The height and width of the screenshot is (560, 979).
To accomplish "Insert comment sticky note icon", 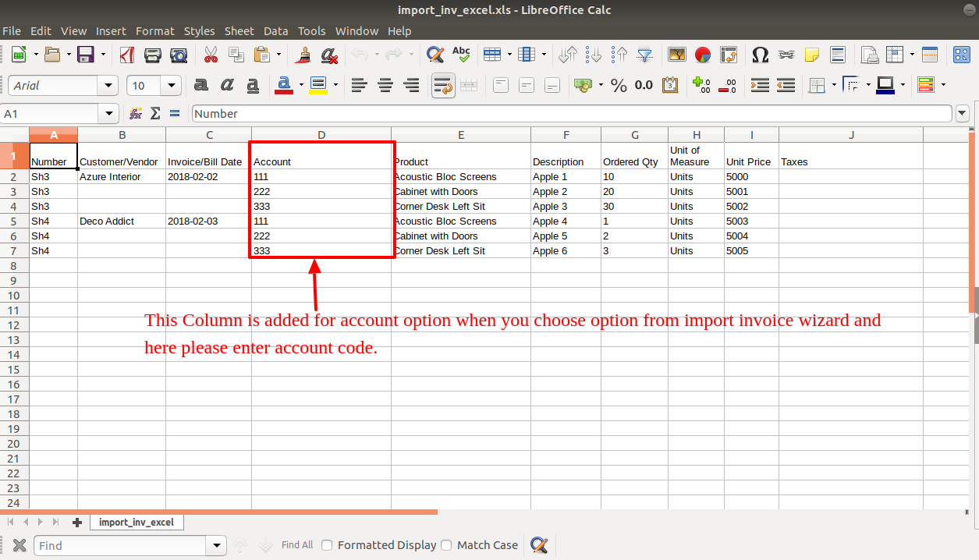I will click(812, 55).
